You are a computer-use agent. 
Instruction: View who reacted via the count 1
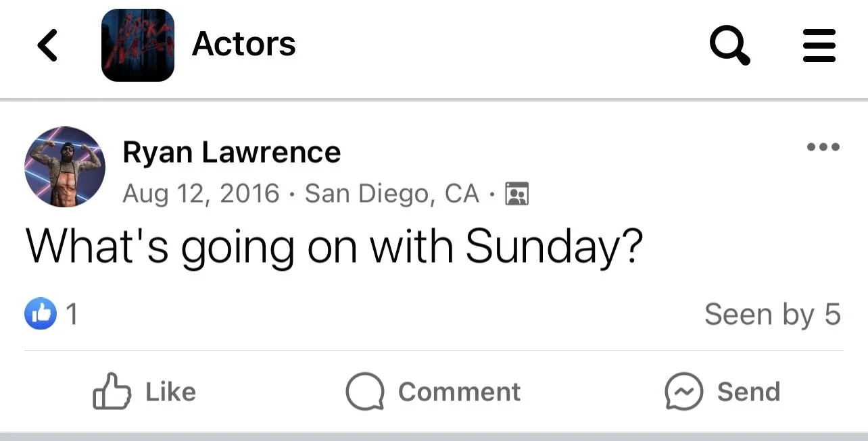click(71, 315)
